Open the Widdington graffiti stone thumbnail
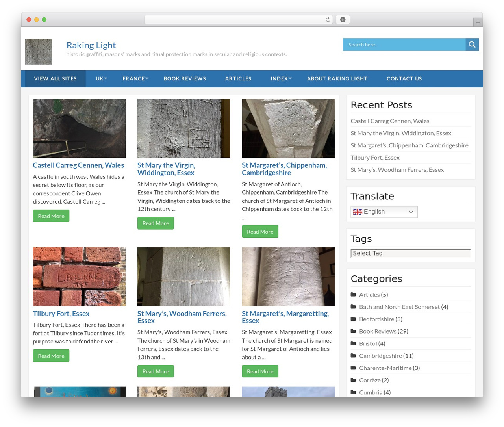The height and width of the screenshot is (427, 504). (x=184, y=128)
